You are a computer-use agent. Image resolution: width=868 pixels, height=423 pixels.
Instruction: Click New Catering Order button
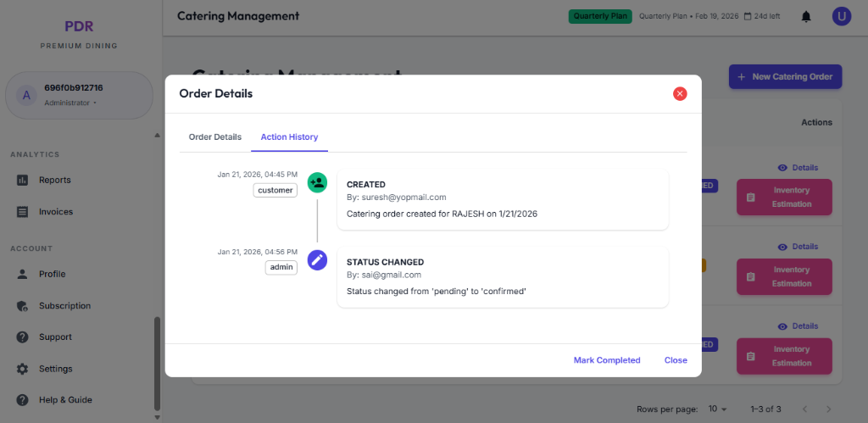(785, 76)
